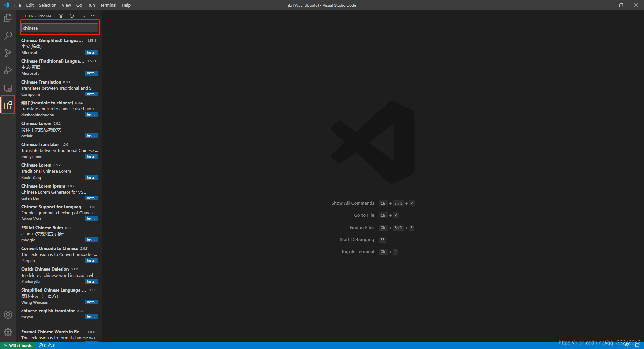Viewport: 644px width, 349px height.
Task: Install Chinese Translator by mollykannn
Action: [x=91, y=156]
